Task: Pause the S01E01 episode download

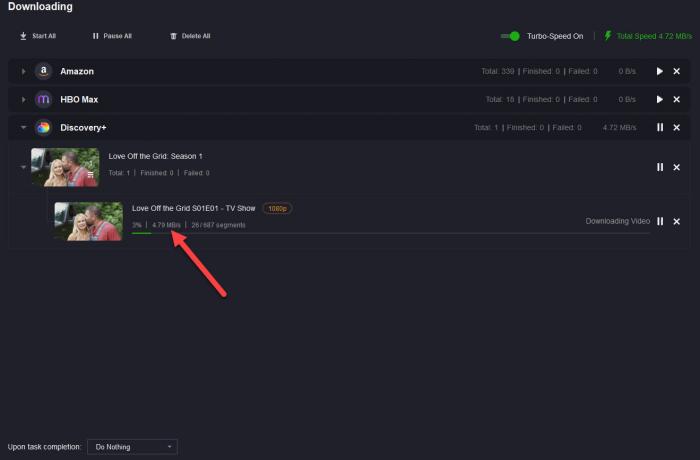Action: pos(660,221)
